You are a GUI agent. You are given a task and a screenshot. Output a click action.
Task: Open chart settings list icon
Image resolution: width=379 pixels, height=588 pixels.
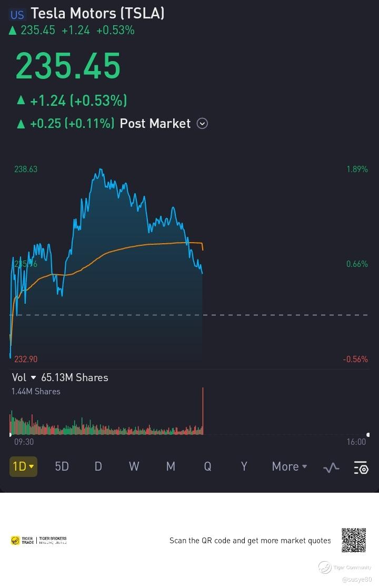[362, 467]
